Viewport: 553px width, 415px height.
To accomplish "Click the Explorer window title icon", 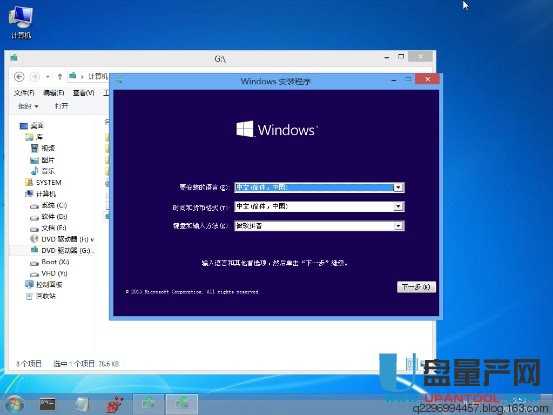I will [14, 57].
